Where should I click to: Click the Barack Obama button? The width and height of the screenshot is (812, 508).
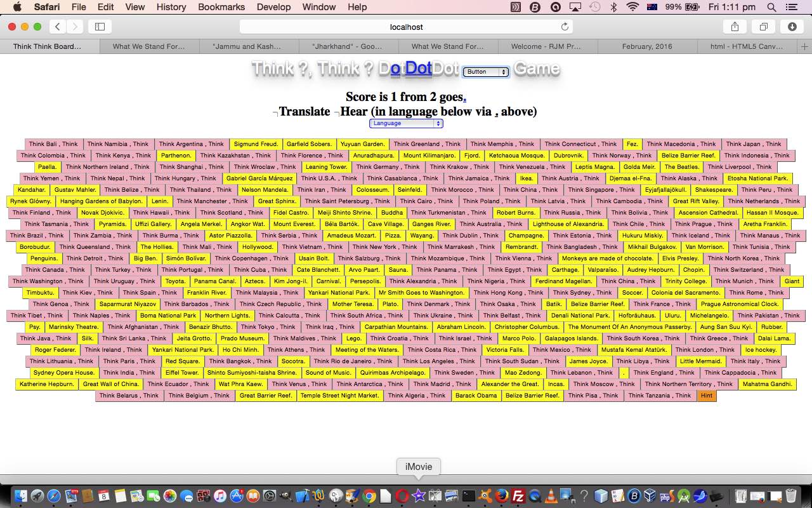point(476,396)
